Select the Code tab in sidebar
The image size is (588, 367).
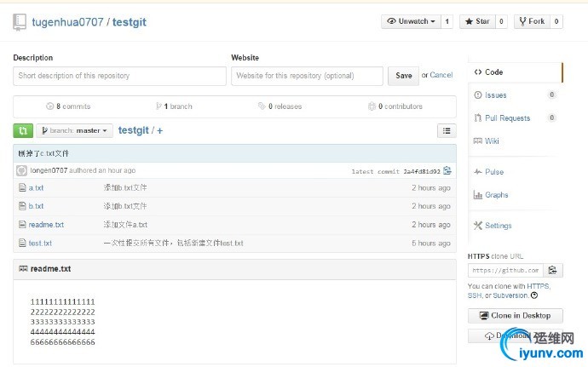[x=493, y=72]
